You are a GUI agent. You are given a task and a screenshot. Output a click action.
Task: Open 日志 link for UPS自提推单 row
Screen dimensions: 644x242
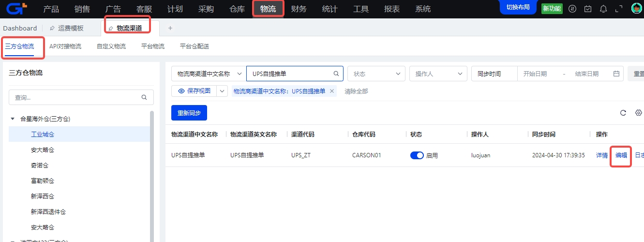pyautogui.click(x=639, y=155)
